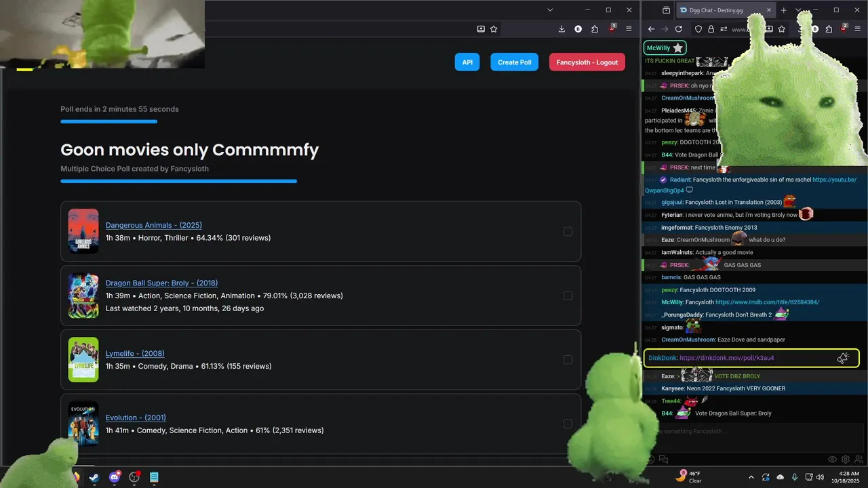Click the site security padlock icon
Screen dimensions: 868x488
(x=711, y=29)
